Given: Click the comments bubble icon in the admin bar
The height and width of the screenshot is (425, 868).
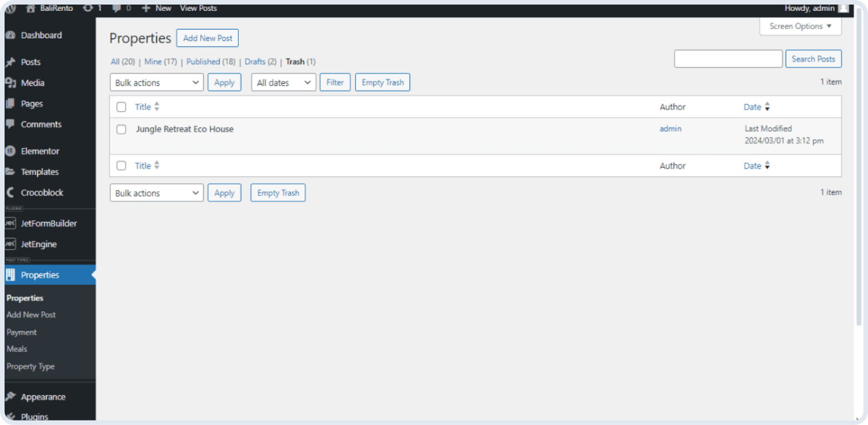Looking at the screenshot, I should [x=117, y=8].
